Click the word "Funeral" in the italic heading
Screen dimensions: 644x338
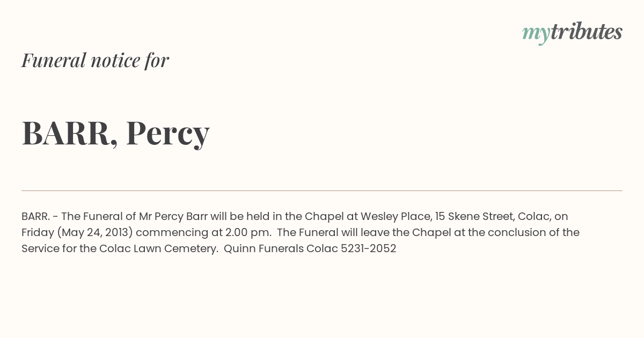coord(54,60)
